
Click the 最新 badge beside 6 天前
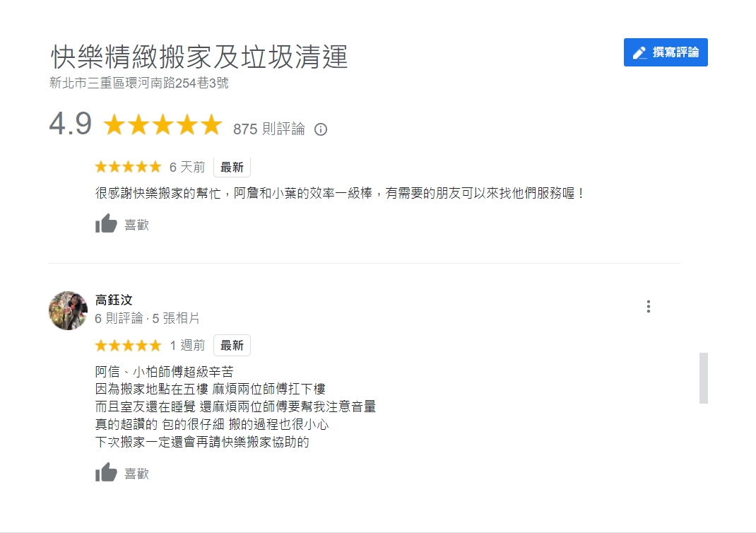(232, 168)
